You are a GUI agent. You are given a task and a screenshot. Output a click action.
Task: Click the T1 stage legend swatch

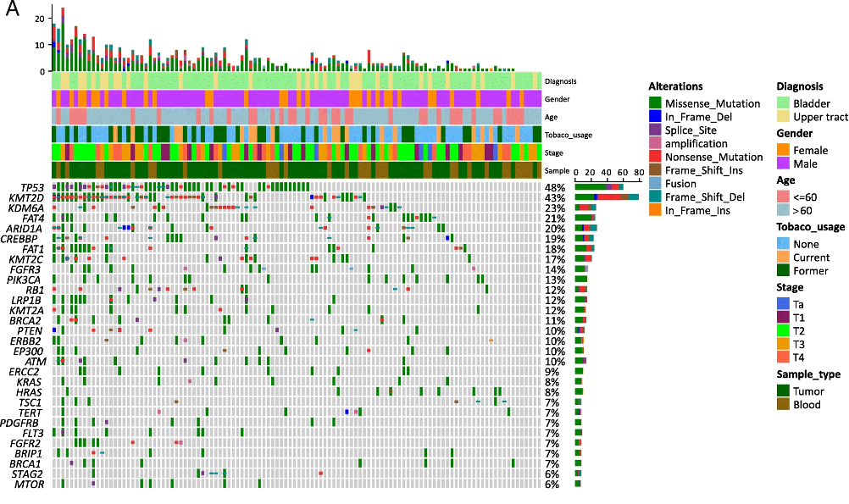[783, 318]
